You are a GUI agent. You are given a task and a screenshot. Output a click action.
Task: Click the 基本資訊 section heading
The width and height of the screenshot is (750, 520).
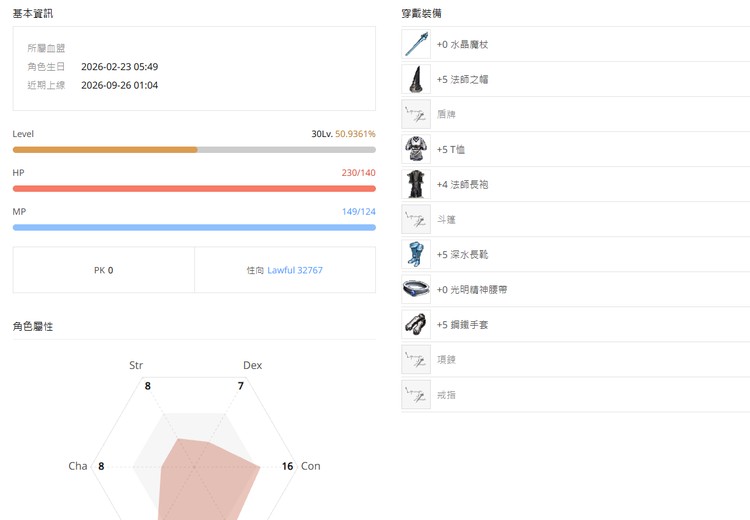click(x=33, y=13)
